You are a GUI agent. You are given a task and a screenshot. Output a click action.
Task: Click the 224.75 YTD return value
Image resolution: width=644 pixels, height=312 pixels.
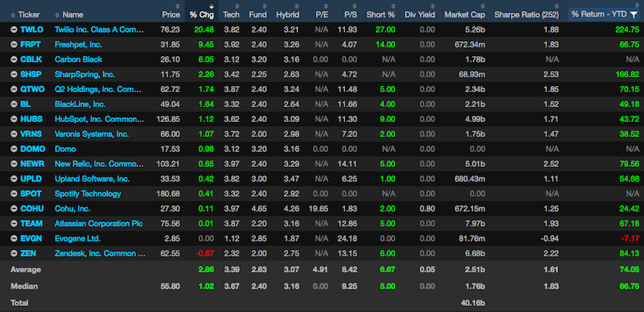point(627,30)
